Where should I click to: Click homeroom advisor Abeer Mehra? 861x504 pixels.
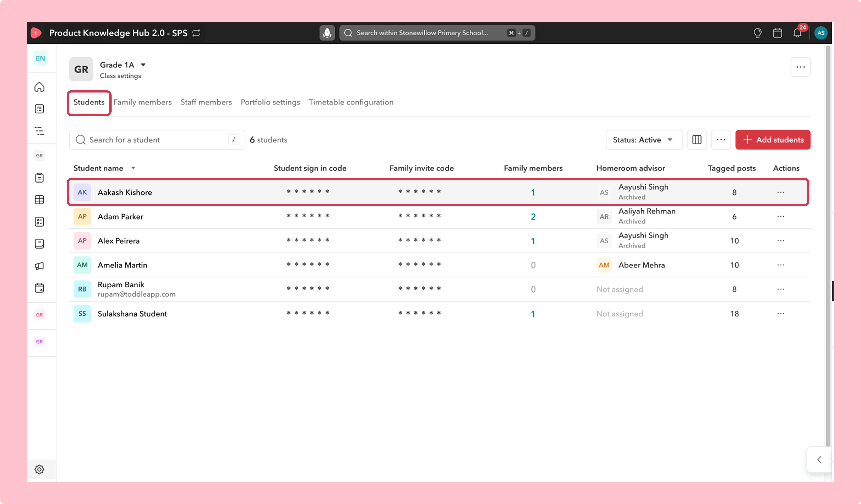[x=642, y=265]
